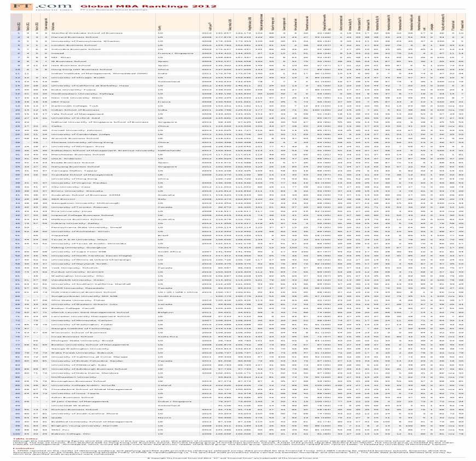The width and height of the screenshot is (476, 461).
Task: Select Peking University: Guanghua
Action: coord(78,247)
